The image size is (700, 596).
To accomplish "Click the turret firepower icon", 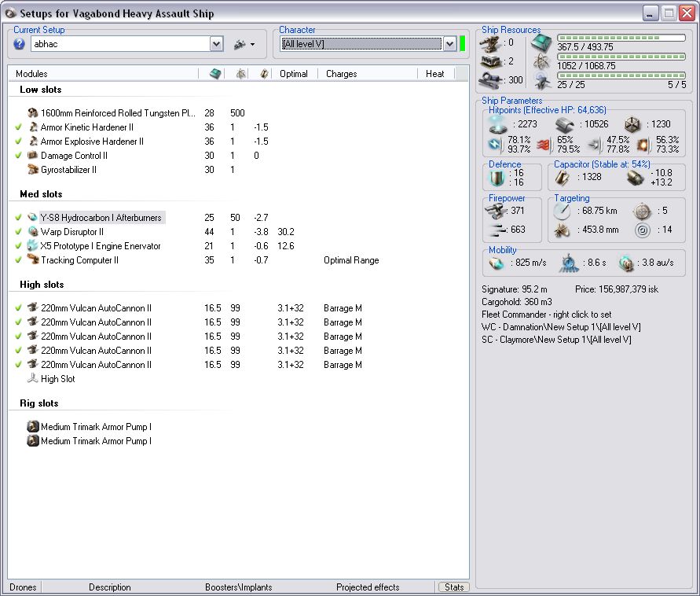I will point(497,211).
